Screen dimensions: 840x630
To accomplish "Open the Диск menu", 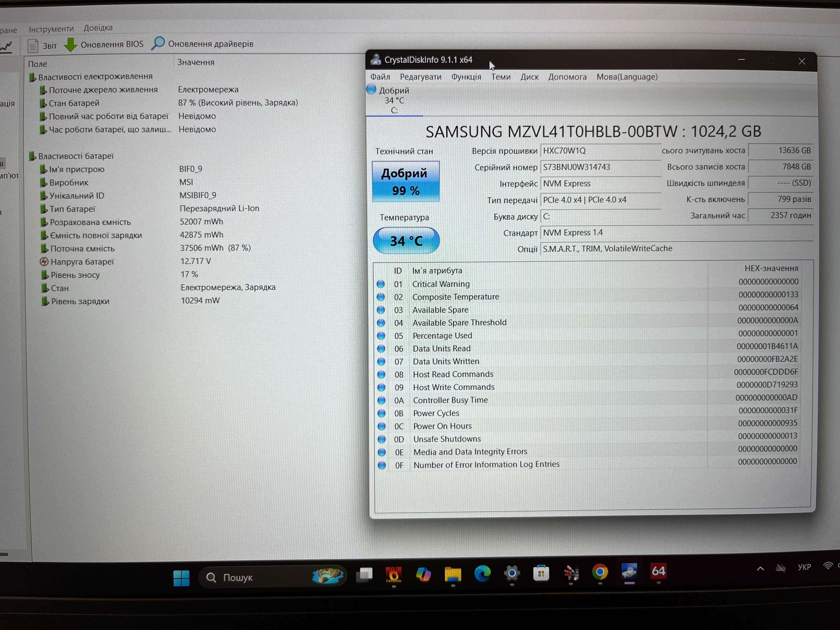I will click(529, 77).
